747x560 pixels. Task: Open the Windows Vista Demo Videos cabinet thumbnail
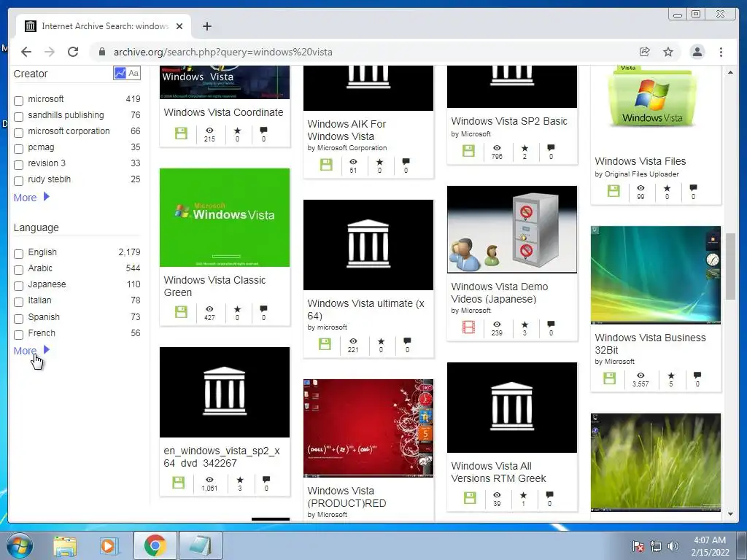pyautogui.click(x=511, y=230)
